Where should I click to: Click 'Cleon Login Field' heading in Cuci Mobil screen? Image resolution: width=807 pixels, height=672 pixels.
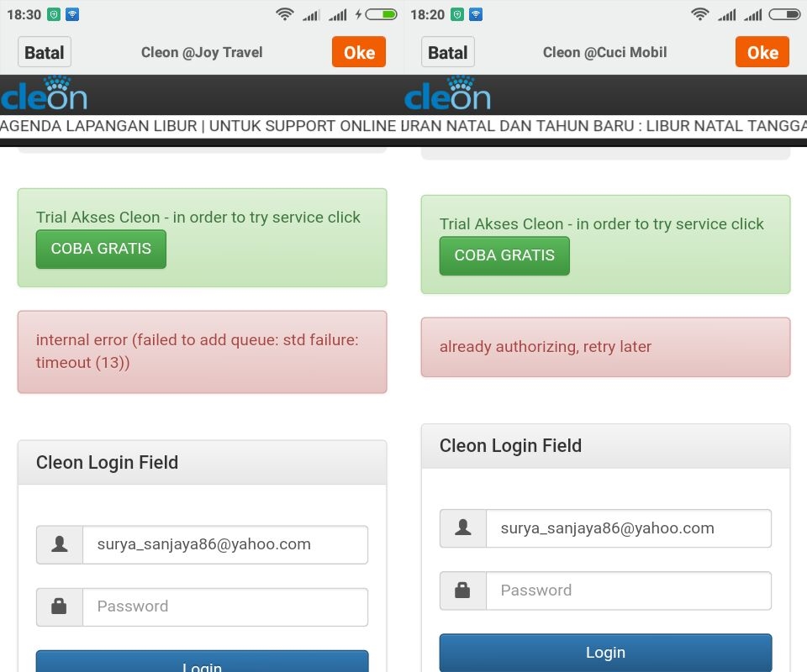point(510,445)
